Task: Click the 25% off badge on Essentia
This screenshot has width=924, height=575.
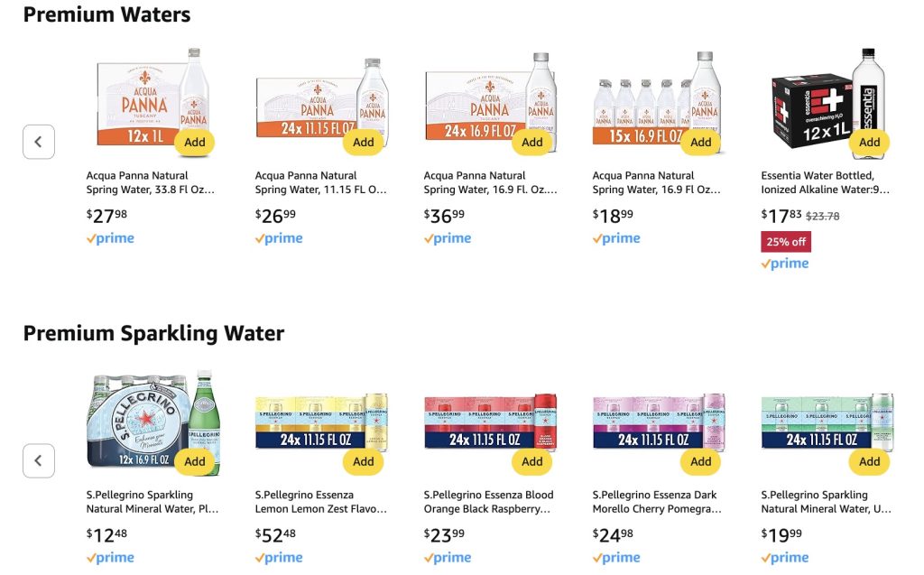Action: pos(786,242)
